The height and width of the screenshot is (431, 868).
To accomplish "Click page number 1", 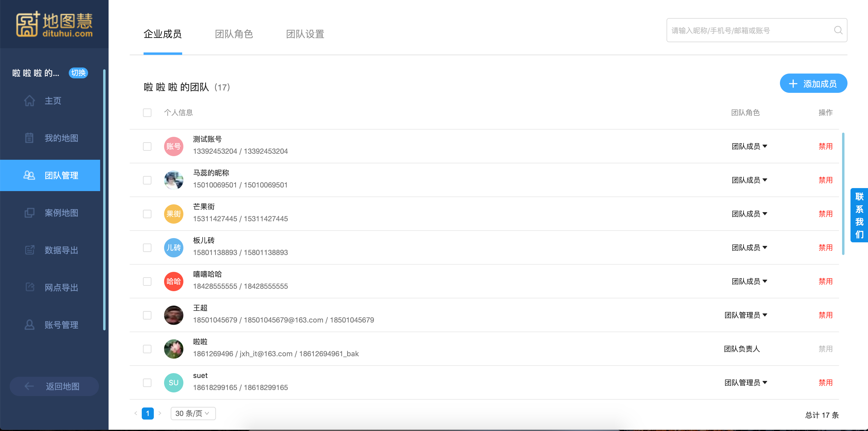I will (x=147, y=414).
